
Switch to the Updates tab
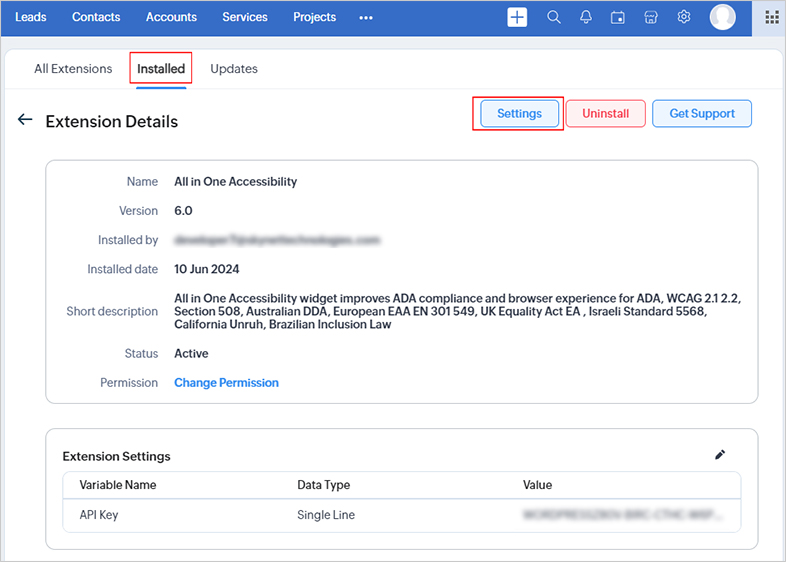point(234,69)
